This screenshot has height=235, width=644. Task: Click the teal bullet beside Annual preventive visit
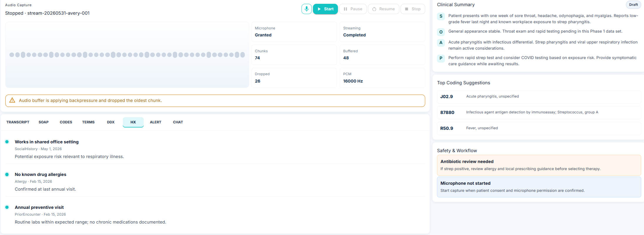click(7, 207)
